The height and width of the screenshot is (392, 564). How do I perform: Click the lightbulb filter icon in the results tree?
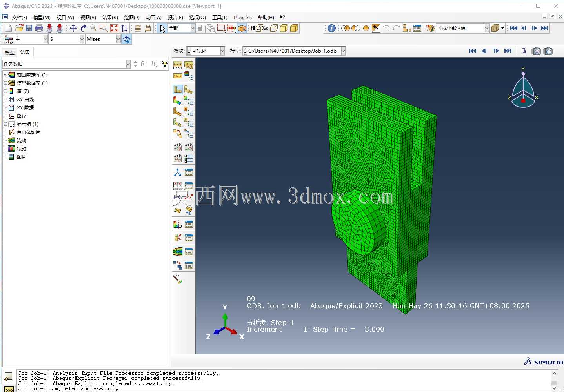(165, 64)
